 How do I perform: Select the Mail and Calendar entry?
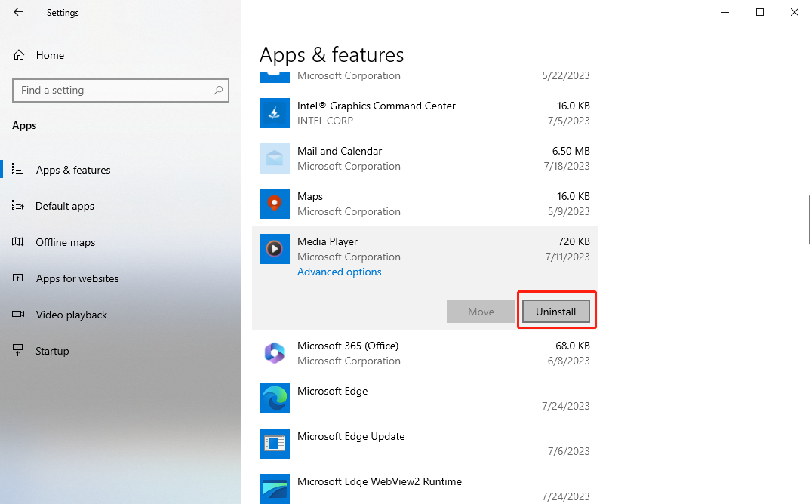(425, 158)
